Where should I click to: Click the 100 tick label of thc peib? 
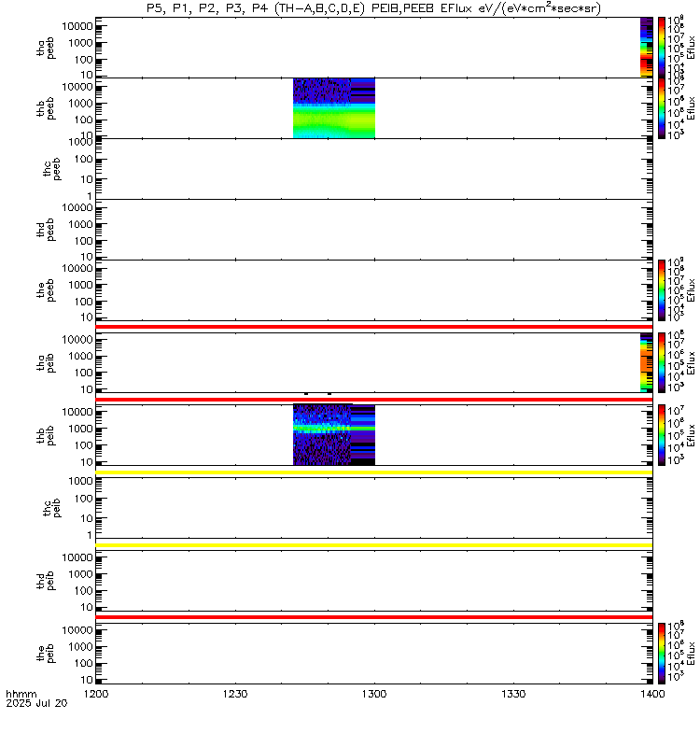pyautogui.click(x=84, y=499)
